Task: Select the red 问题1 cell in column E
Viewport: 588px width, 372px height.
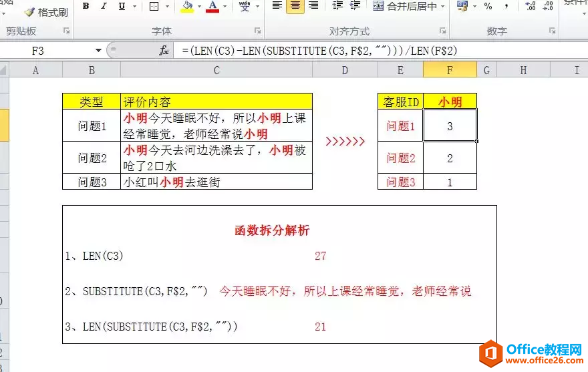Action: (400, 126)
